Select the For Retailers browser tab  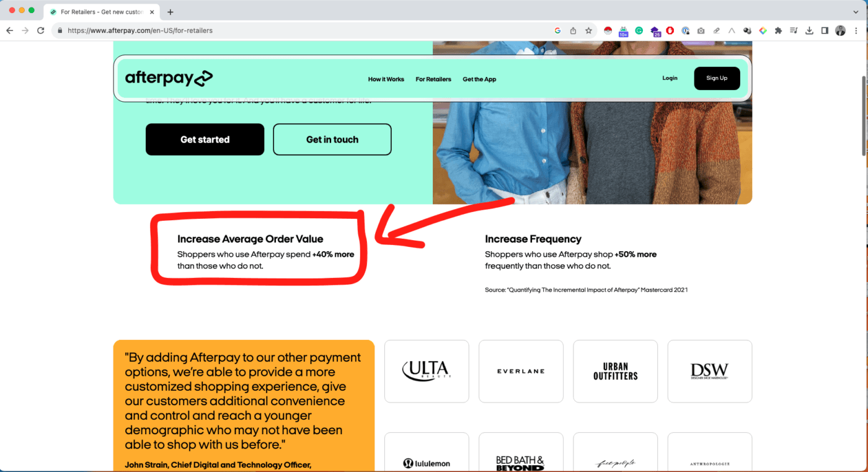pyautogui.click(x=99, y=11)
